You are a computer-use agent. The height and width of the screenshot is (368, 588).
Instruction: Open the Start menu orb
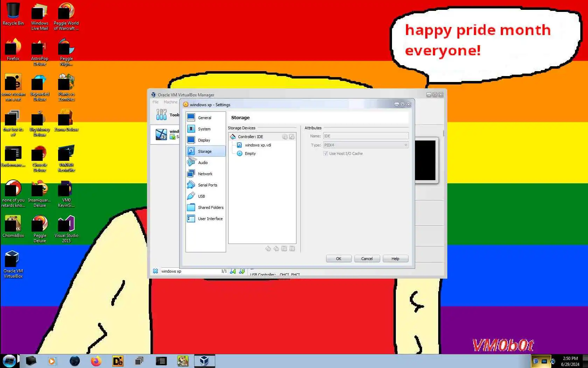click(x=9, y=361)
